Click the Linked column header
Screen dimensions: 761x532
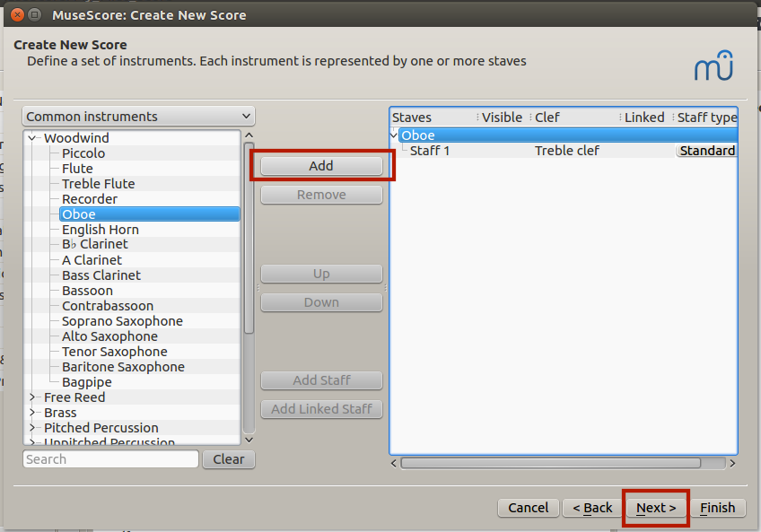click(x=644, y=118)
